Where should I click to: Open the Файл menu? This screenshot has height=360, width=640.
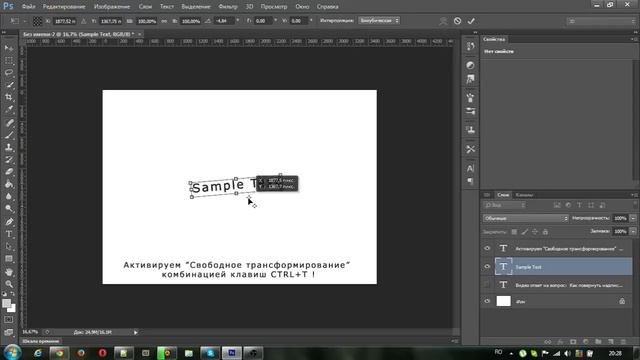(28, 7)
